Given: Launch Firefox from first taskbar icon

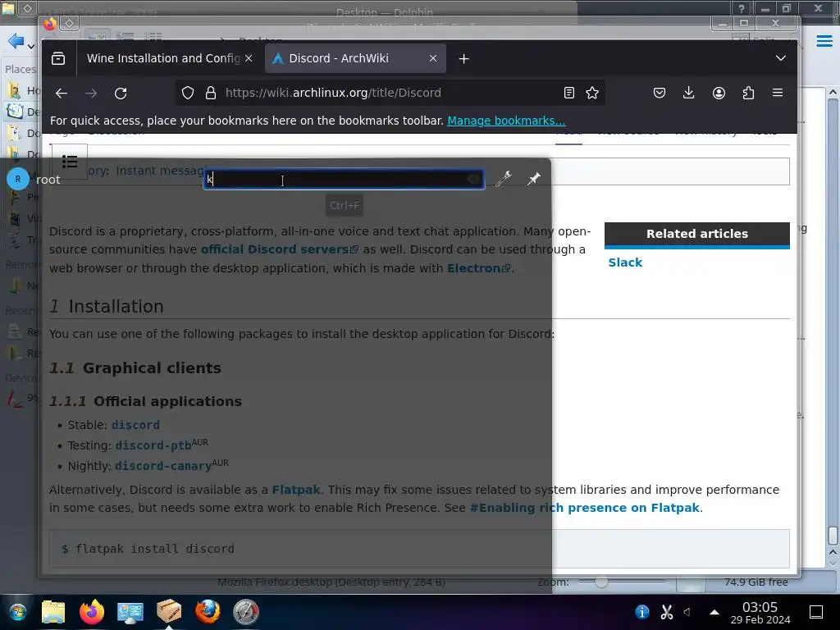Looking at the screenshot, I should pyautogui.click(x=92, y=612).
